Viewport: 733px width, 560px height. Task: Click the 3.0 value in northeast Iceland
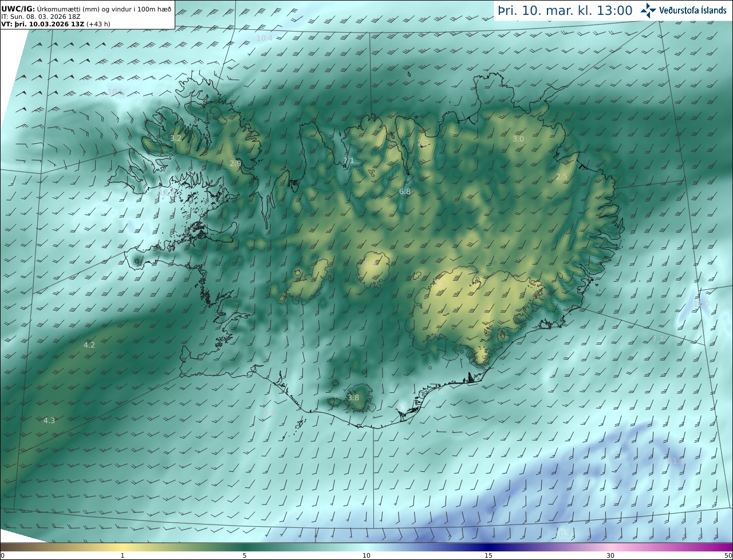click(518, 139)
